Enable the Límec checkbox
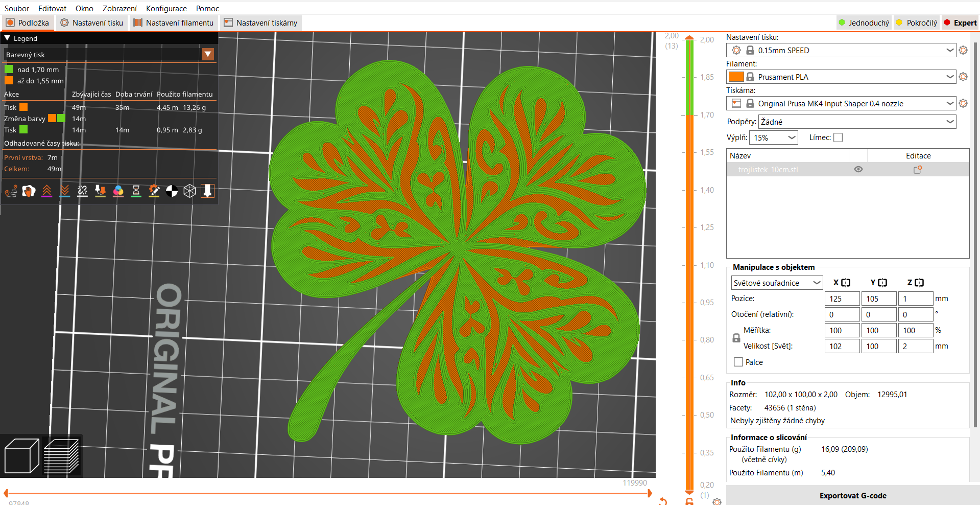The image size is (980, 505). (x=838, y=137)
